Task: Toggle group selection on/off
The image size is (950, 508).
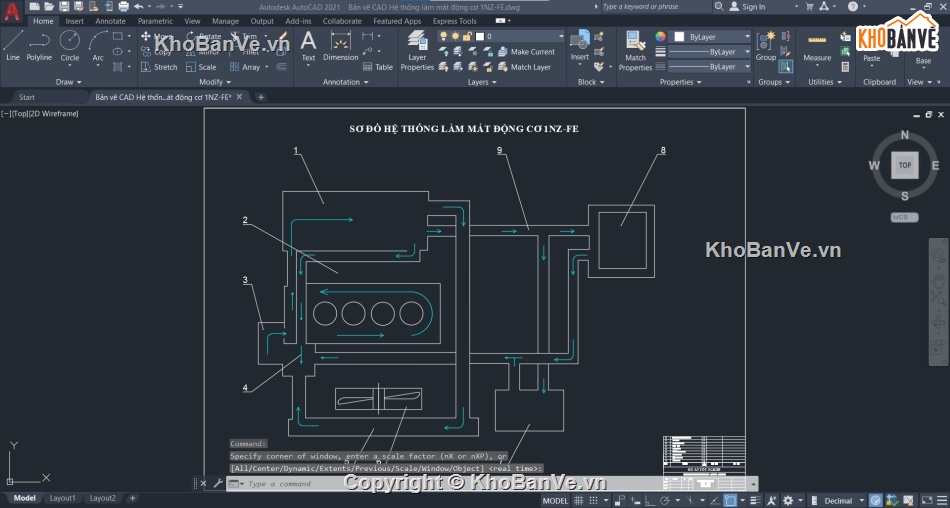Action: (785, 67)
